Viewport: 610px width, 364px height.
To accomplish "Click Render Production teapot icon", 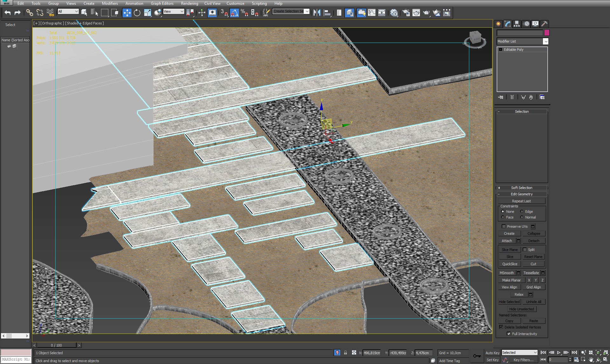I will tap(426, 13).
